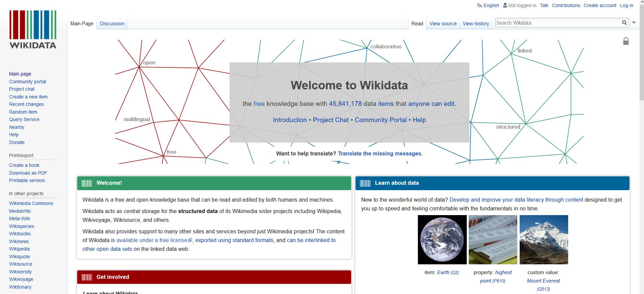The image size is (644, 294).
Task: Click the user icon beside Not logged in
Action: [505, 5]
